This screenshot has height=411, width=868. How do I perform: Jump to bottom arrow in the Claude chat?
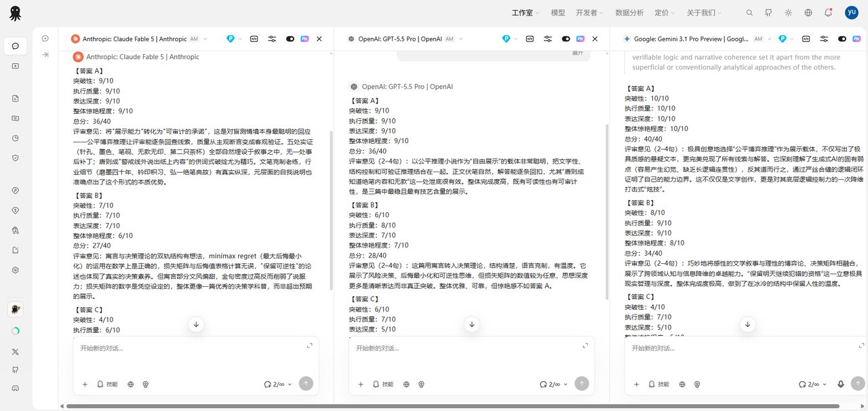point(196,324)
